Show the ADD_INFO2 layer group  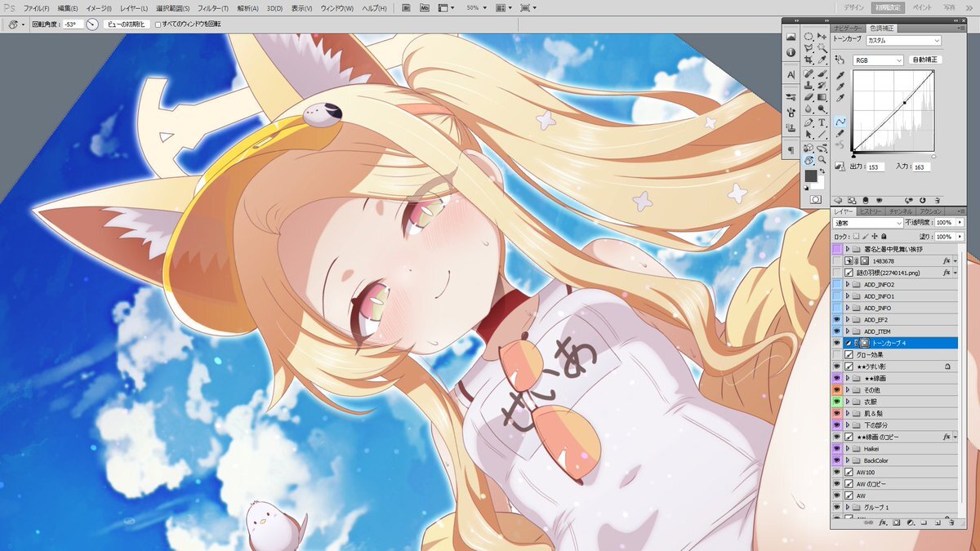836,284
